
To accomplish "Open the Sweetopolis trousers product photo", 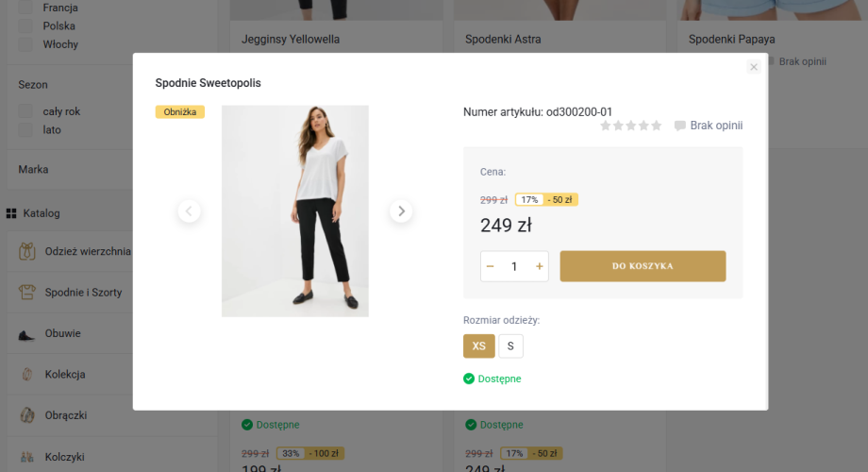I will (x=294, y=211).
